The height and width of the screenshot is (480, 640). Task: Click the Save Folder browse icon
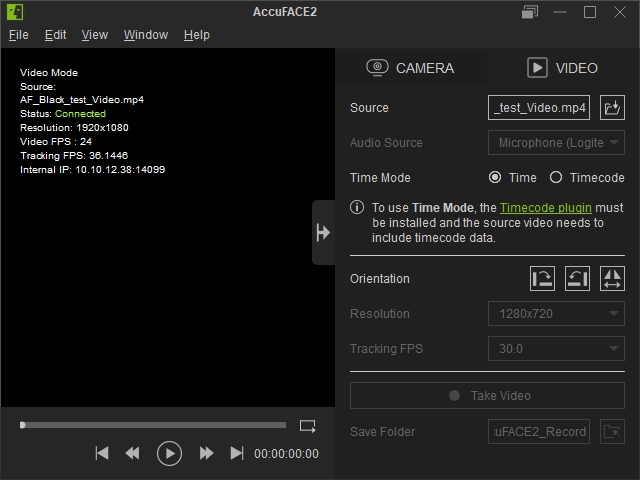click(612, 431)
